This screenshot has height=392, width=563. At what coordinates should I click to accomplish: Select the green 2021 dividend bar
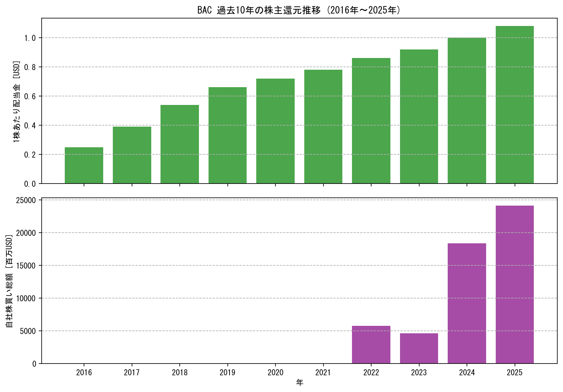coord(323,127)
